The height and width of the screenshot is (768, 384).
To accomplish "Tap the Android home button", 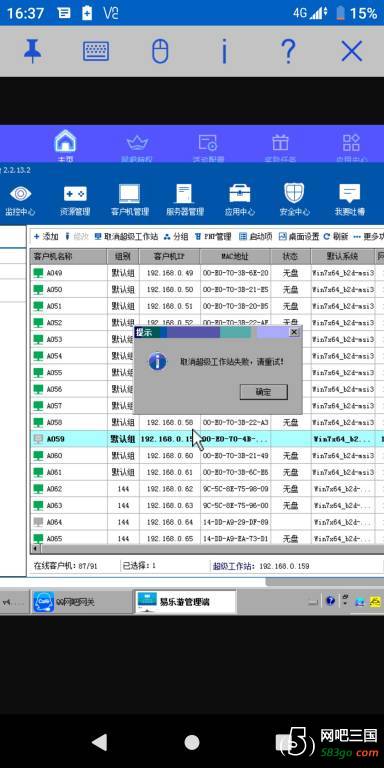I will pos(192,743).
